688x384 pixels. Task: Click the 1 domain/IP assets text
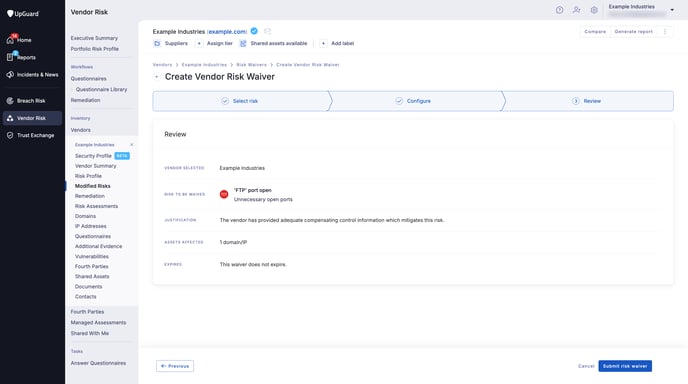(233, 242)
